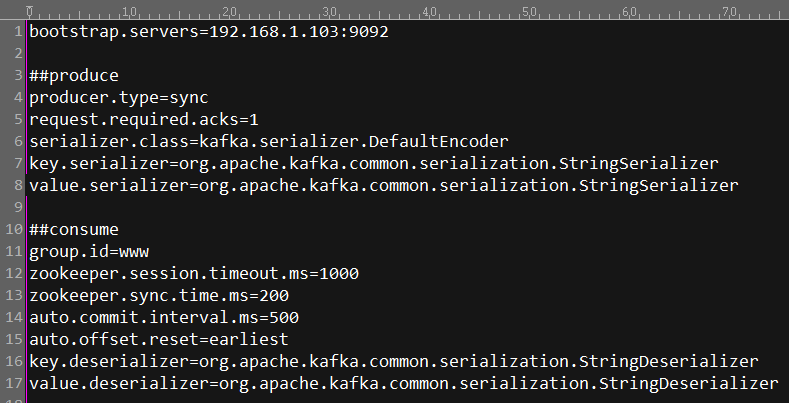Click the bootstrap.servers line of text

[208, 32]
